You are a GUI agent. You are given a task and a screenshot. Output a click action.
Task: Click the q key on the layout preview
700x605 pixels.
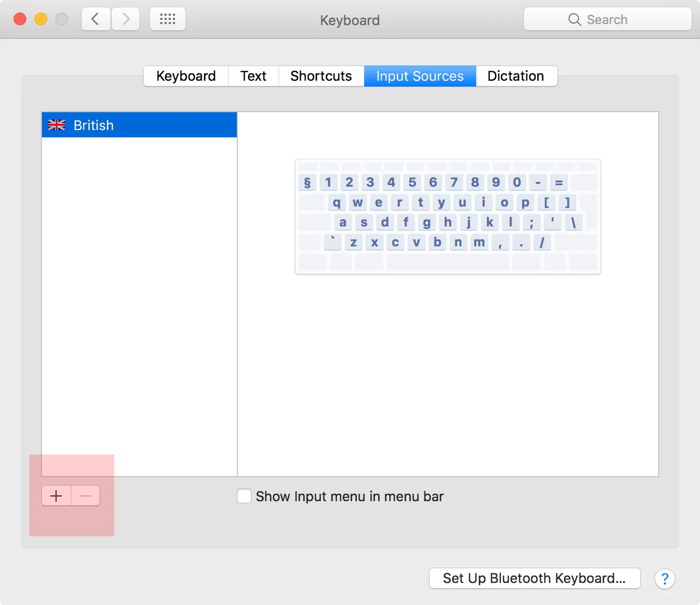coord(337,202)
